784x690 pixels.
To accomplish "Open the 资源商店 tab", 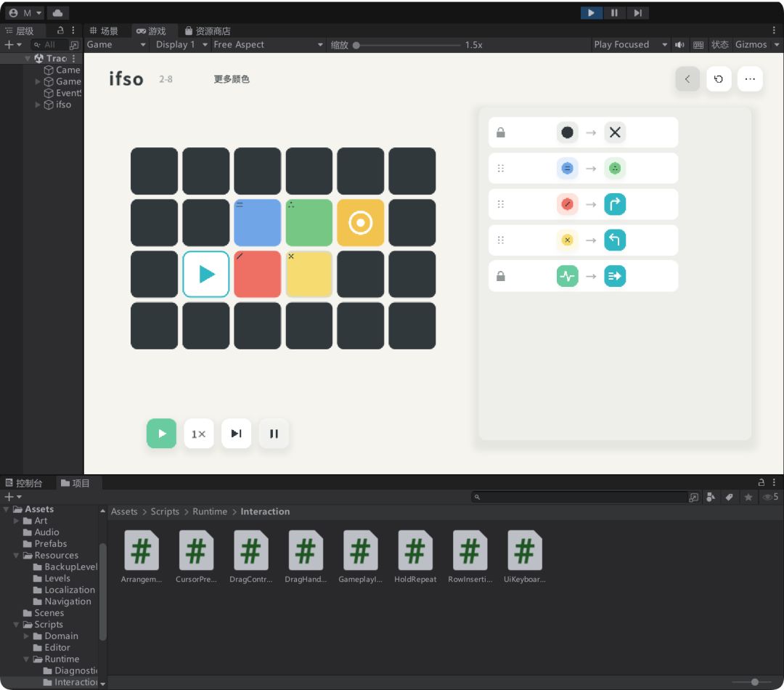I will click(x=208, y=31).
